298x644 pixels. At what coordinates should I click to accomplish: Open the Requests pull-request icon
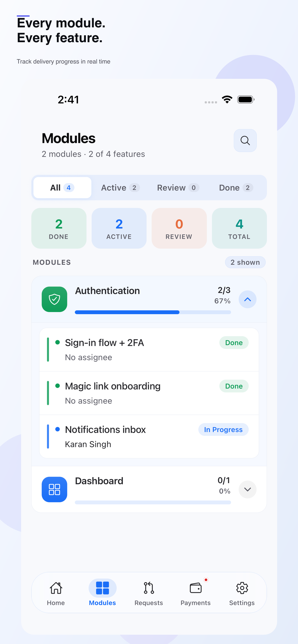point(149,588)
